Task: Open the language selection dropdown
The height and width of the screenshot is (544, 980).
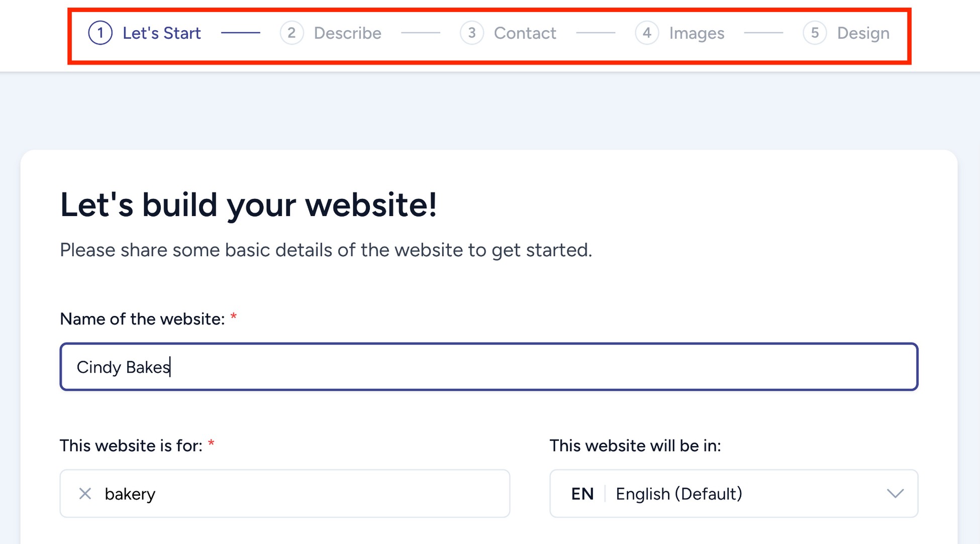Action: coord(734,493)
